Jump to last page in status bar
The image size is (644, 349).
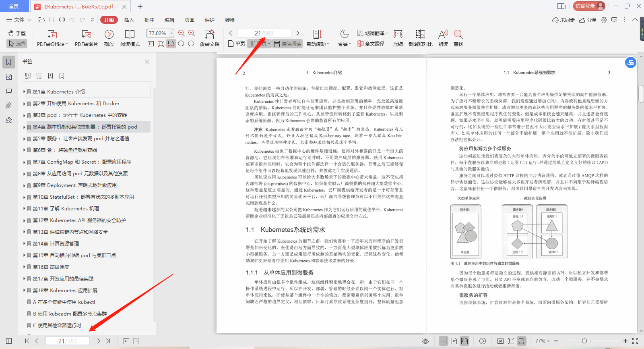(108, 341)
